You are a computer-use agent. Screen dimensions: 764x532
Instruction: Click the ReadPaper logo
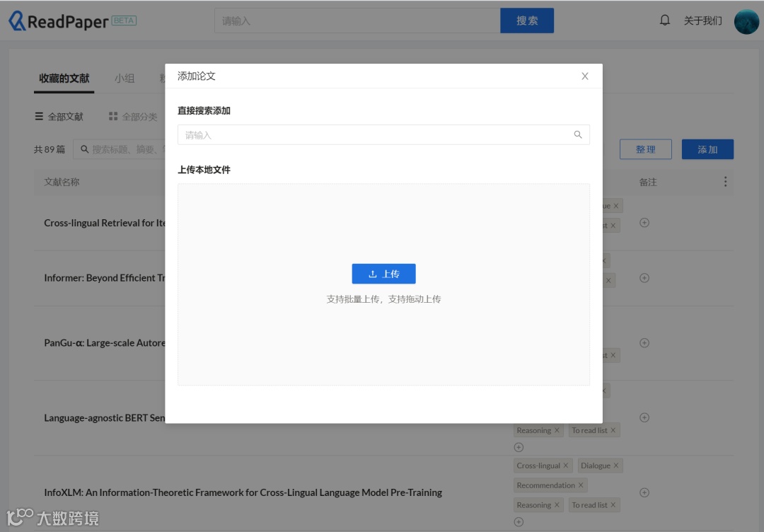[72, 21]
